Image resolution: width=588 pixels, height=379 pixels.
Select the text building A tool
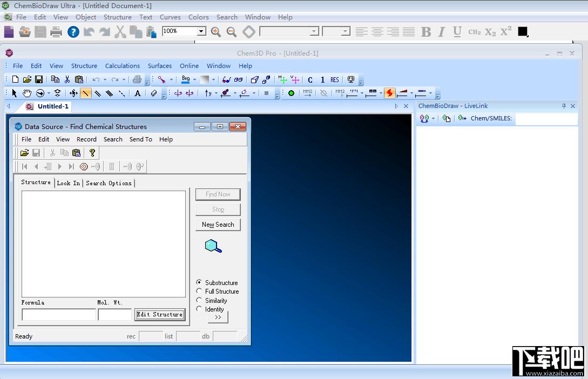(x=138, y=93)
